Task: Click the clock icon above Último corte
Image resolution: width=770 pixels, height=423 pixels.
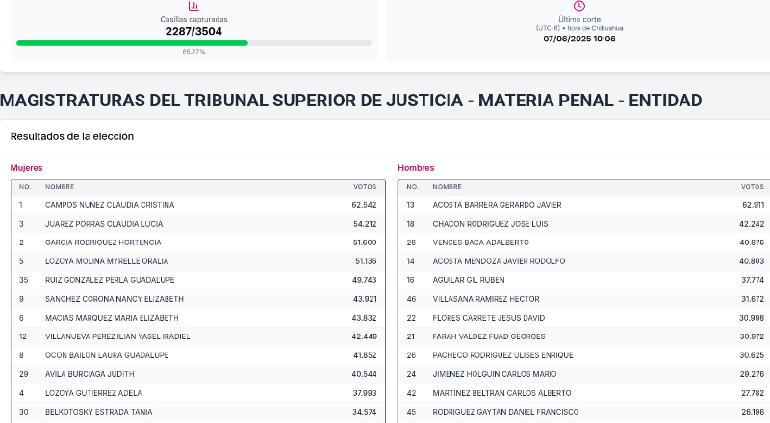Action: (579, 6)
